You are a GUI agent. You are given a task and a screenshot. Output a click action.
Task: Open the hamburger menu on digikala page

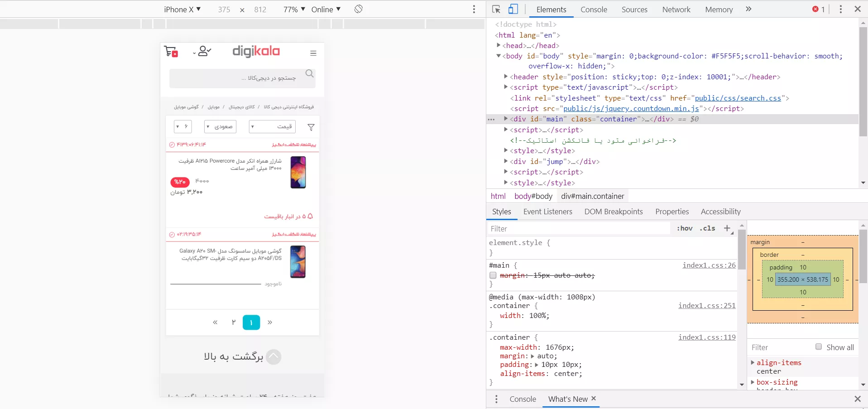click(313, 53)
